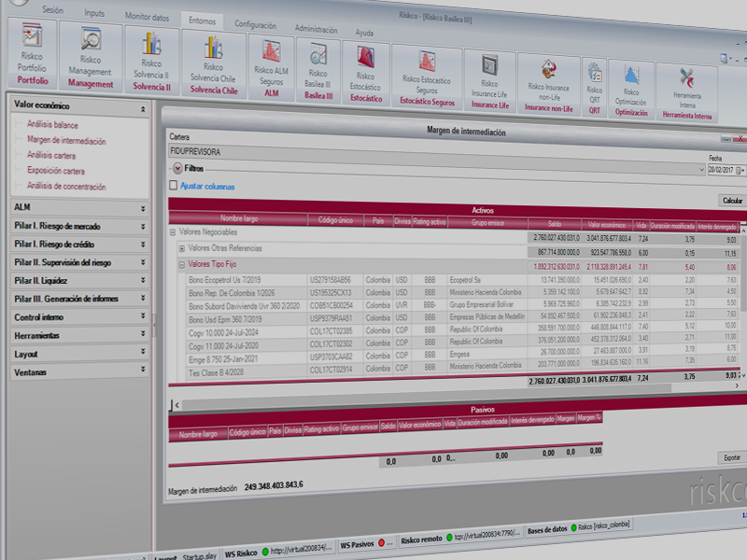Sort Activos by Rating activo column header
The image size is (747, 560).
(x=430, y=221)
